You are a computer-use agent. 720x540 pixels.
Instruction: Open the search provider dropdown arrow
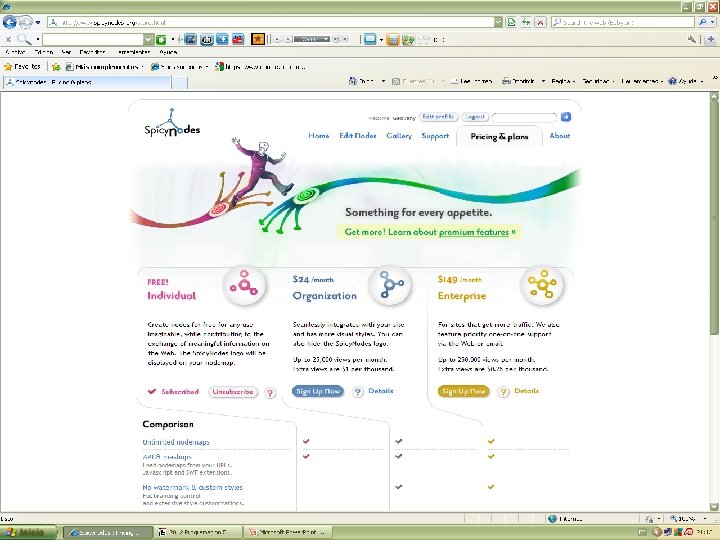tap(713, 22)
